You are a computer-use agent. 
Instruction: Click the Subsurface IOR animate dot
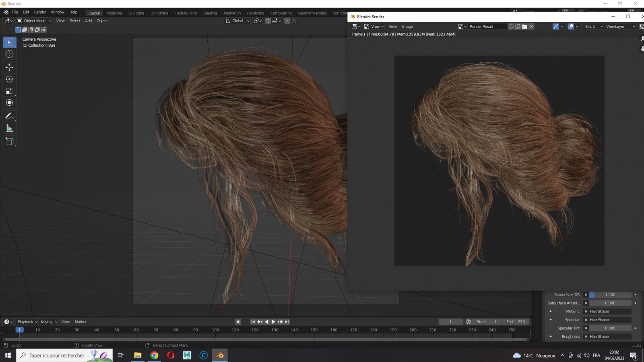pos(635,295)
